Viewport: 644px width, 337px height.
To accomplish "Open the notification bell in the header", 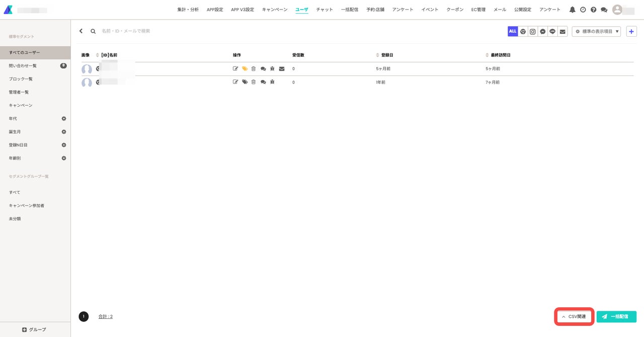I will tap(572, 10).
